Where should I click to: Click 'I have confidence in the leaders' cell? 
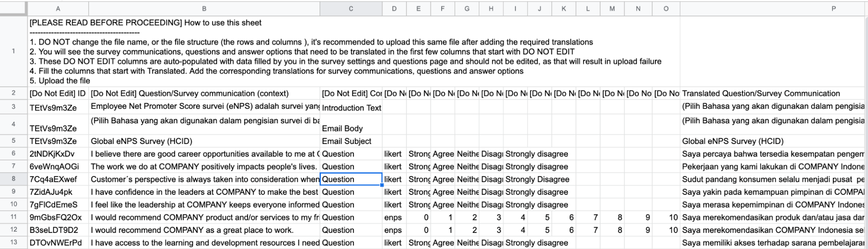204,192
